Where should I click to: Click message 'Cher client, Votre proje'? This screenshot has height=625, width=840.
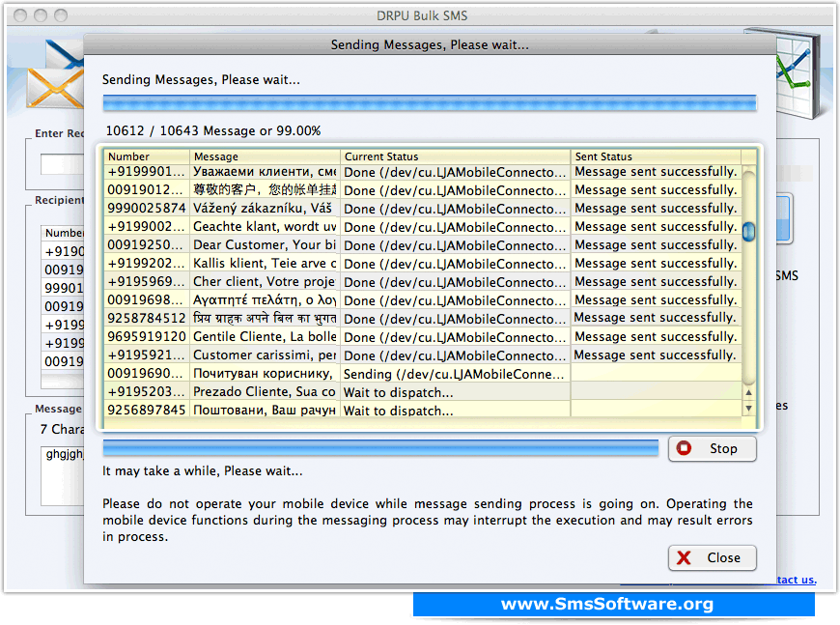[x=265, y=281]
